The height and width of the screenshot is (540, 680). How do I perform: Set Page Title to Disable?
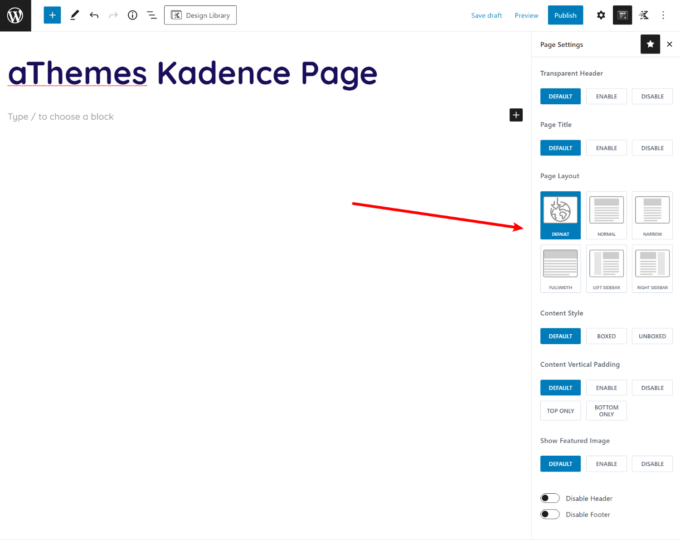point(652,148)
